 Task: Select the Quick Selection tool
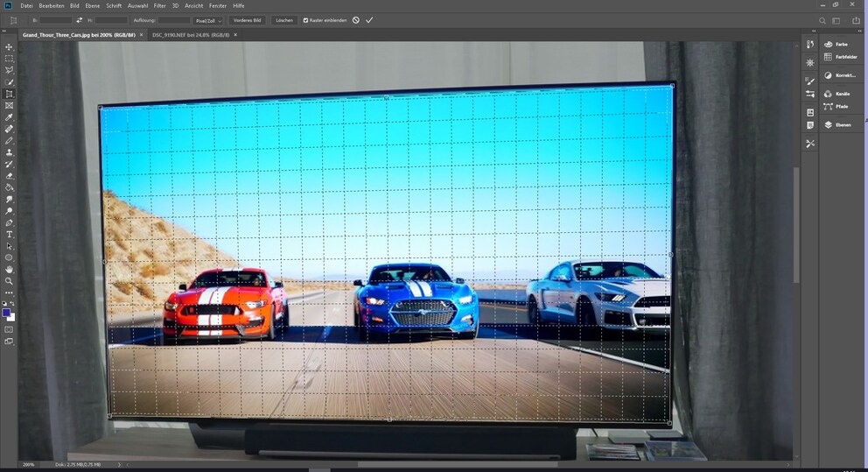click(9, 82)
